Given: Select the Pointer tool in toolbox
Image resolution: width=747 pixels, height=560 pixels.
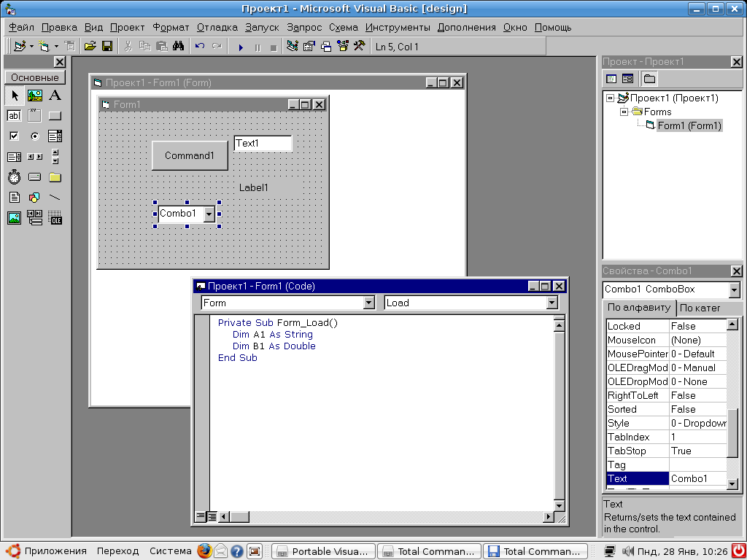Looking at the screenshot, I should pos(15,96).
